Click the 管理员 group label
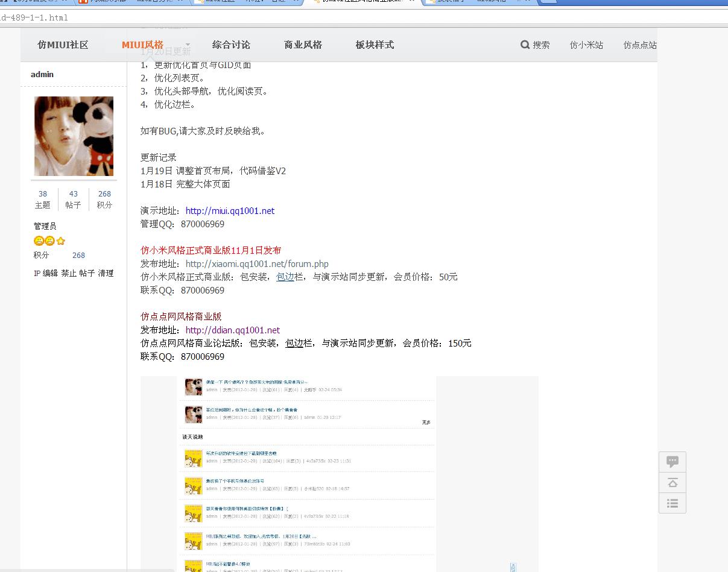Viewport: 728px width, 572px height. (x=45, y=226)
